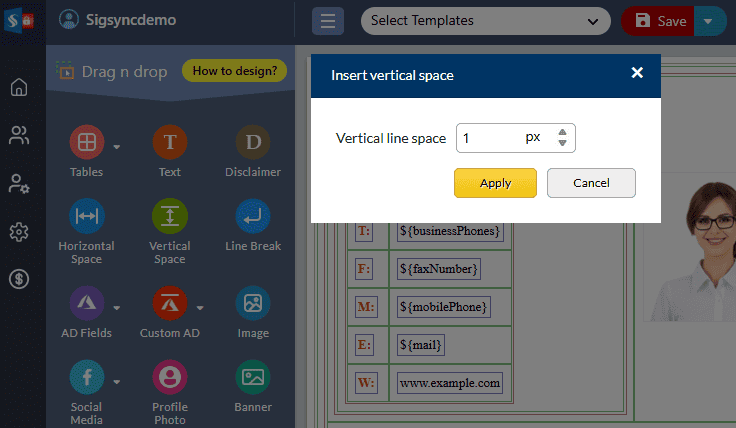Toggle the hamburger menu button
736x428 pixels.
pyautogui.click(x=328, y=21)
